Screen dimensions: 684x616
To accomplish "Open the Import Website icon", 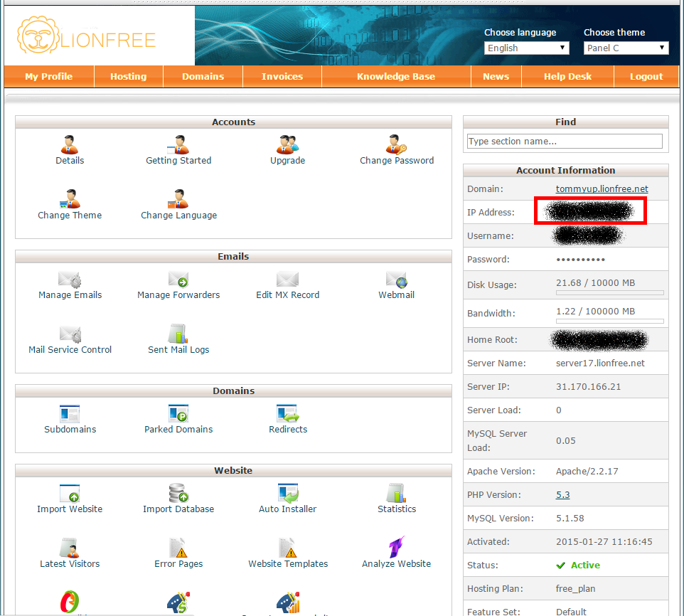I will [70, 494].
